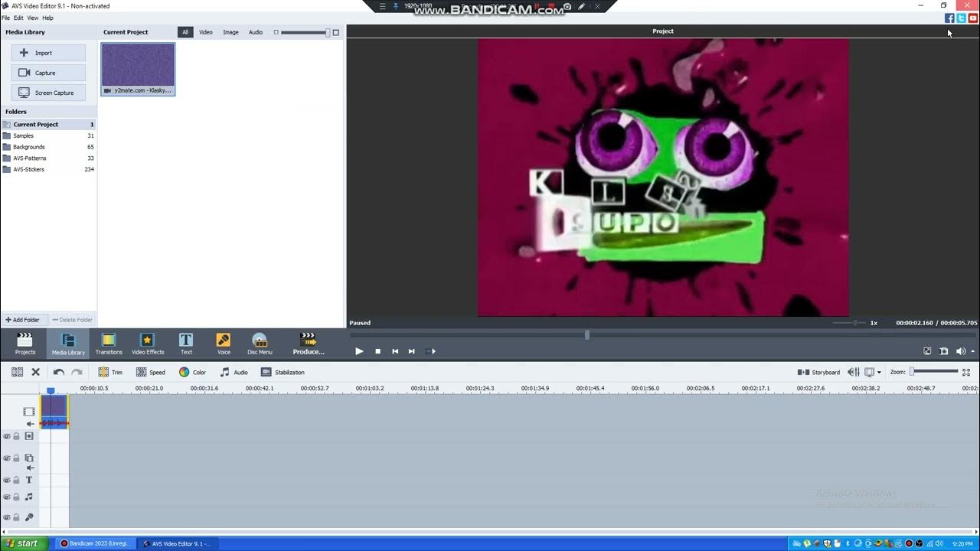Open the Help menu

(48, 18)
